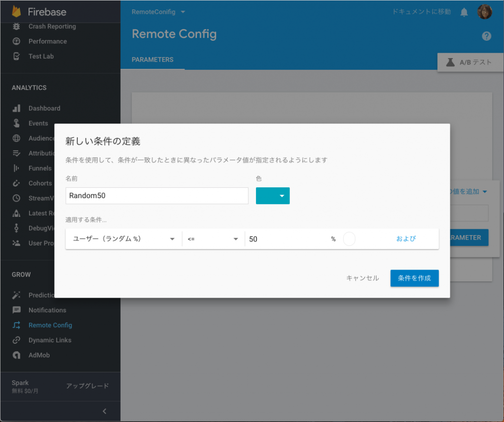The width and height of the screenshot is (504, 422).
Task: Click the Funnels icon in sidebar
Action: 16,168
